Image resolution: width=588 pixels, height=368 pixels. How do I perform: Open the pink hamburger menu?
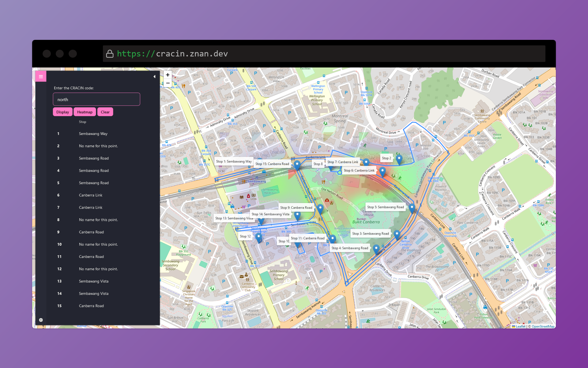[x=41, y=76]
